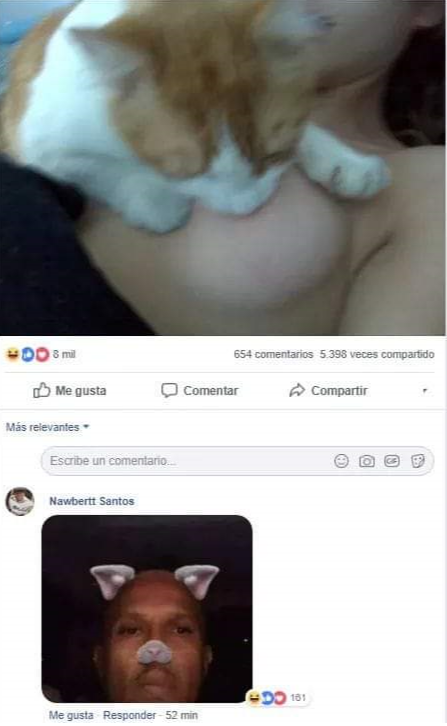This screenshot has width=447, height=726.
Task: Open Nawbertt Santos's profile picture
Action: [19, 501]
